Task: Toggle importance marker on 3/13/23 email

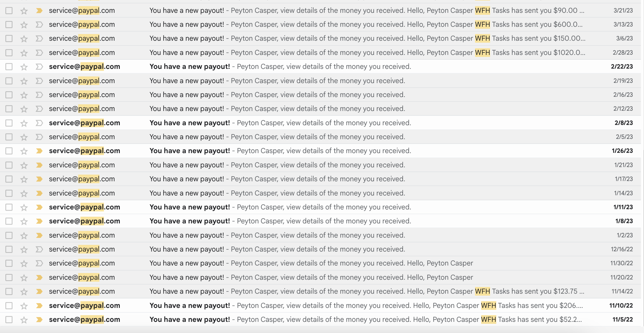Action: tap(39, 25)
